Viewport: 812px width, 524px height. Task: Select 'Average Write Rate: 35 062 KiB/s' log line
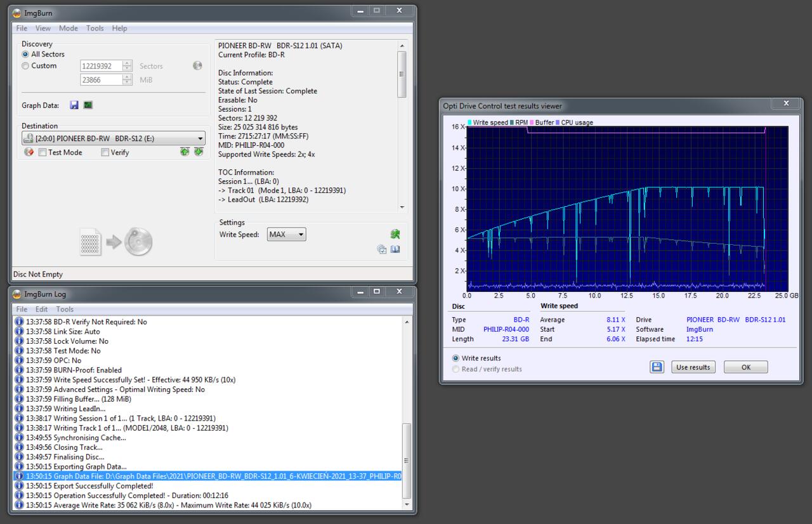click(x=169, y=505)
